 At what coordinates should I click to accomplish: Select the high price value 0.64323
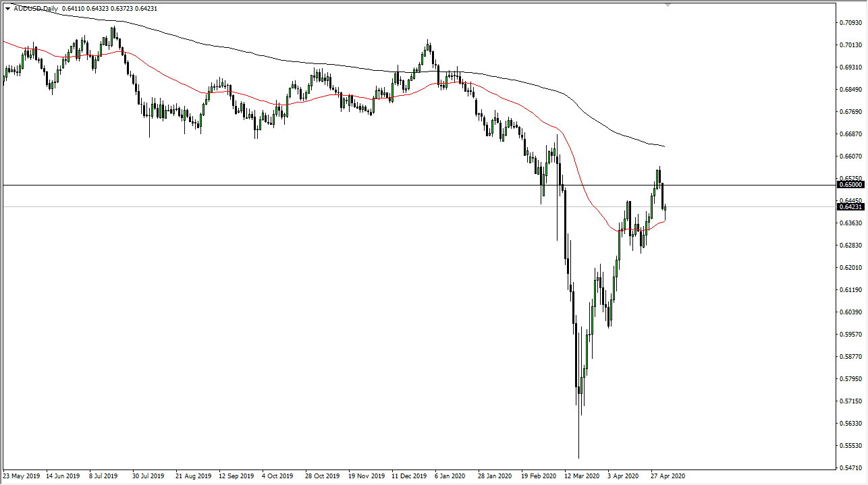(99, 9)
